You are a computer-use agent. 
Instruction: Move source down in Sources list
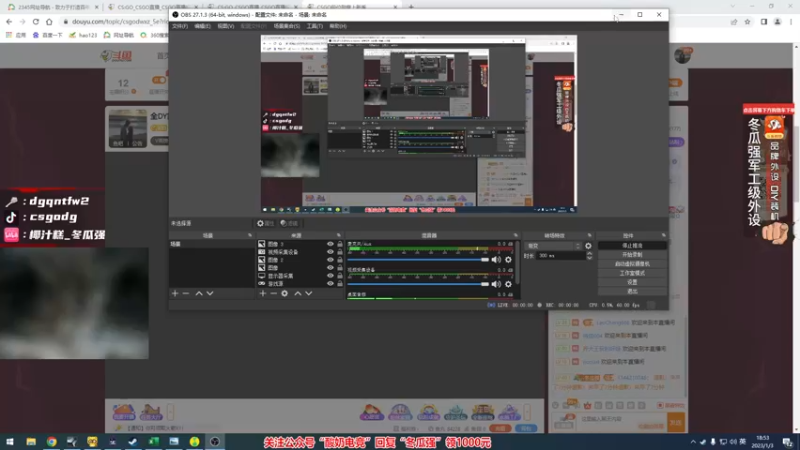309,293
